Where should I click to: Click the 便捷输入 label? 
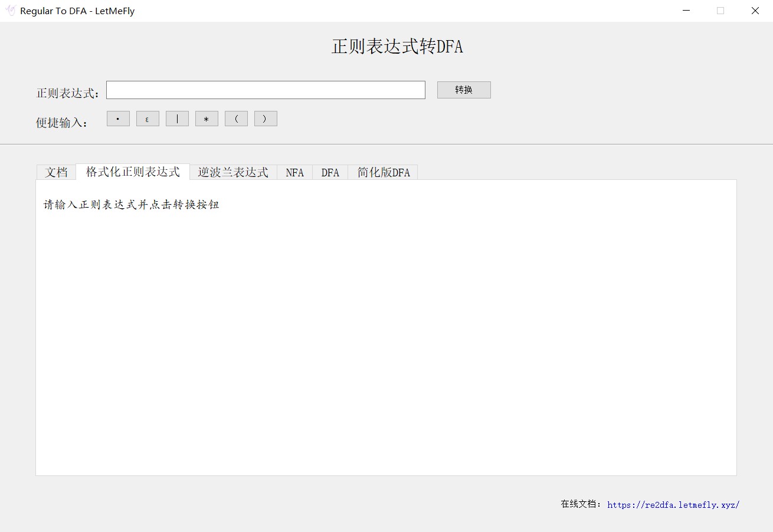(x=62, y=123)
